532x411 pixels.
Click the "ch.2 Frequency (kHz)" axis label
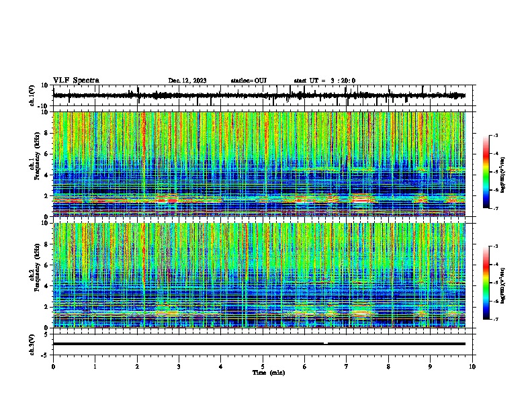(35, 267)
